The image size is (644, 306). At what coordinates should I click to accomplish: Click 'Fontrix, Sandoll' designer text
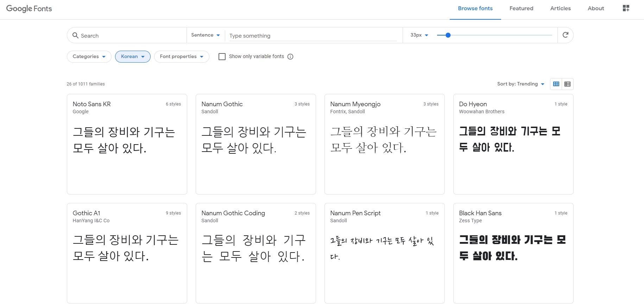[347, 111]
